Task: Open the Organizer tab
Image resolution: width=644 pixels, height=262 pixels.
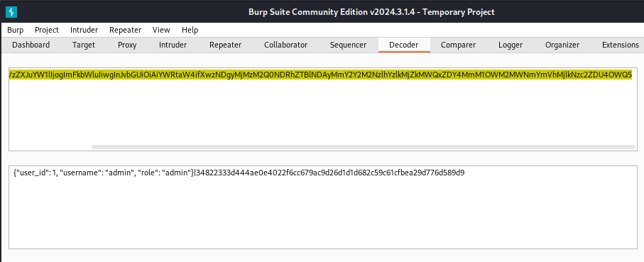Action: click(562, 45)
